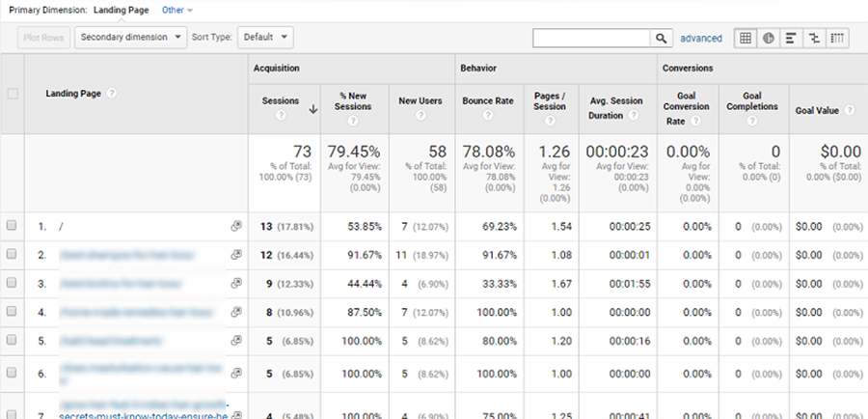
Task: Click the search magnifier icon
Action: pyautogui.click(x=662, y=38)
